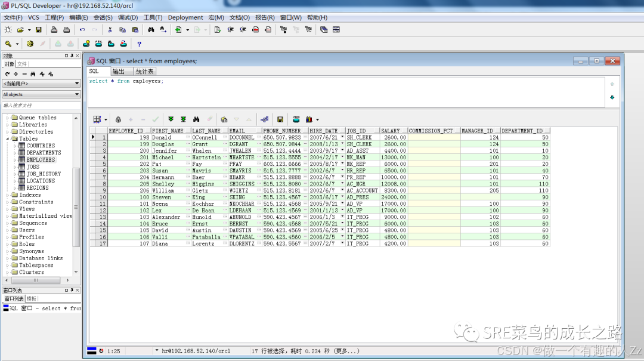
Task: Select the JOB_HISTORY table
Action: tap(44, 174)
